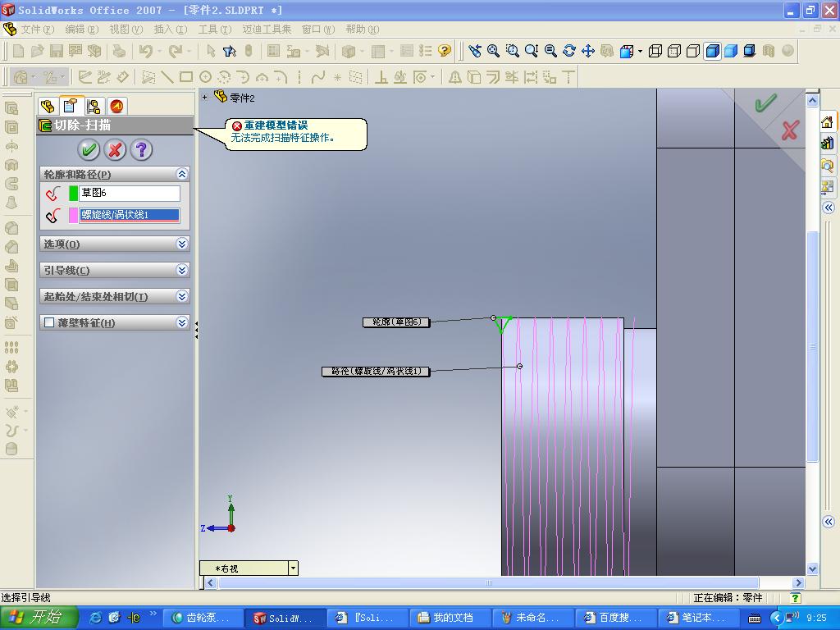Click the New document icon
The height and width of the screenshot is (630, 840).
18,51
